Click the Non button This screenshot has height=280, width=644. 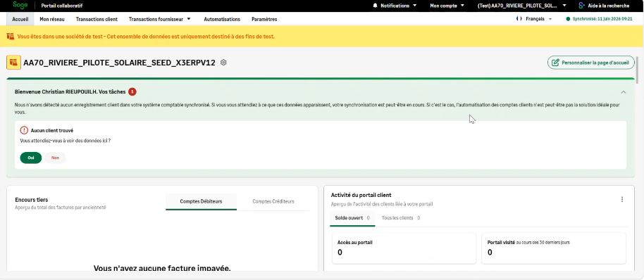[55, 158]
